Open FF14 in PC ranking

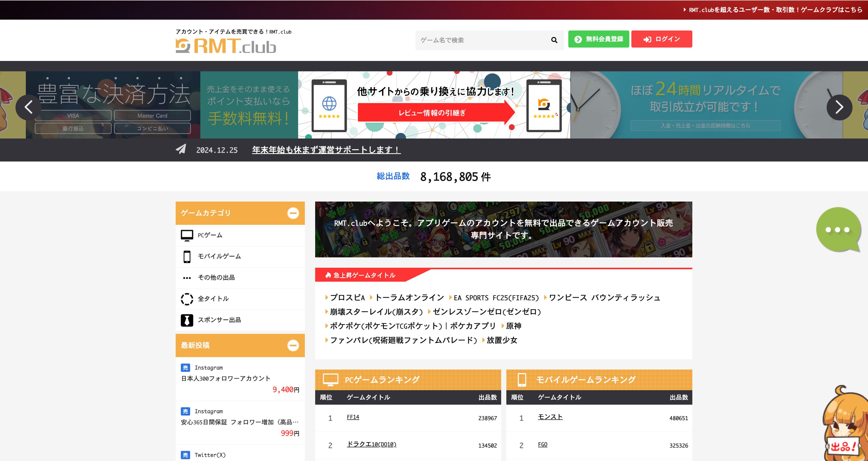pyautogui.click(x=353, y=417)
